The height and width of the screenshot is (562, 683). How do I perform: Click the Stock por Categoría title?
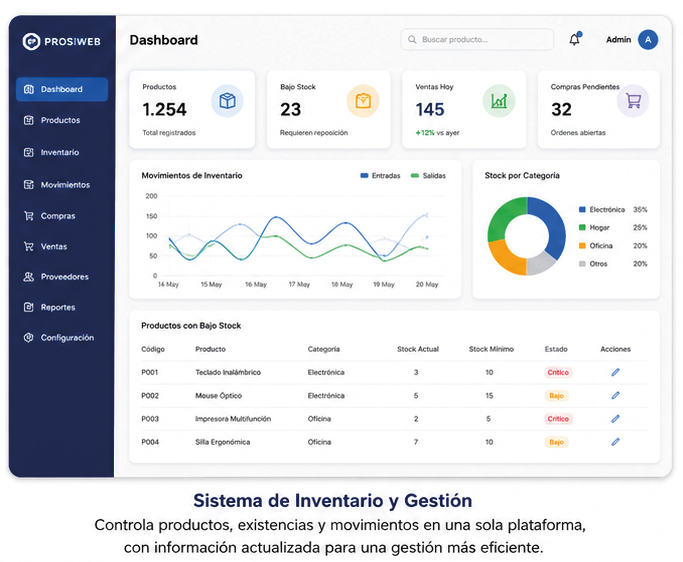[x=522, y=176]
